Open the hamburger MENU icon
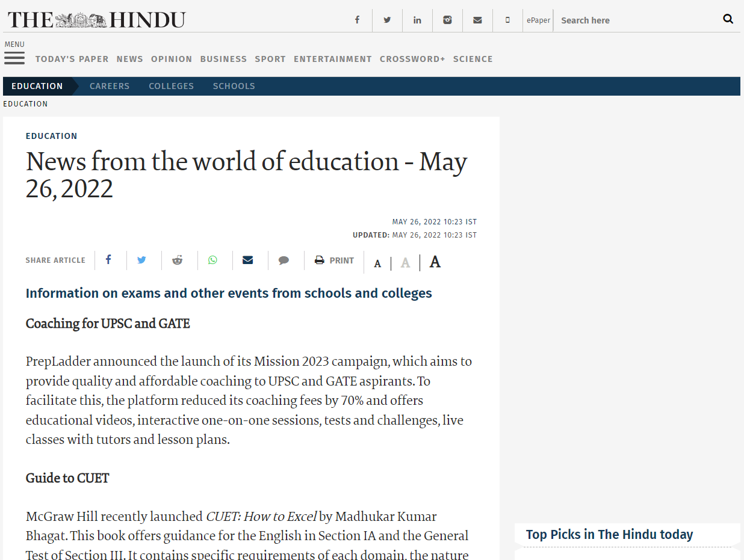This screenshot has width=744, height=560. (x=14, y=58)
